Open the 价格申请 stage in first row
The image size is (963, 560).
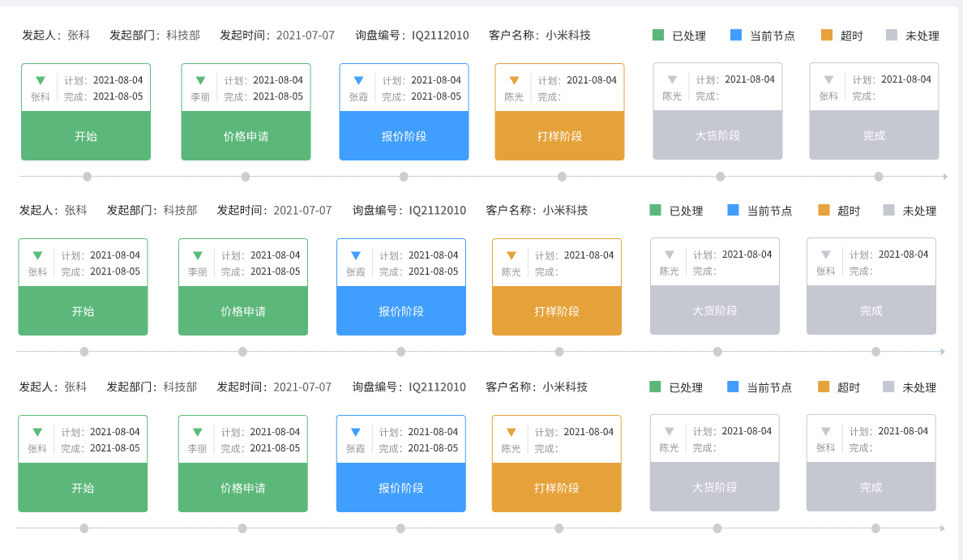coord(245,135)
